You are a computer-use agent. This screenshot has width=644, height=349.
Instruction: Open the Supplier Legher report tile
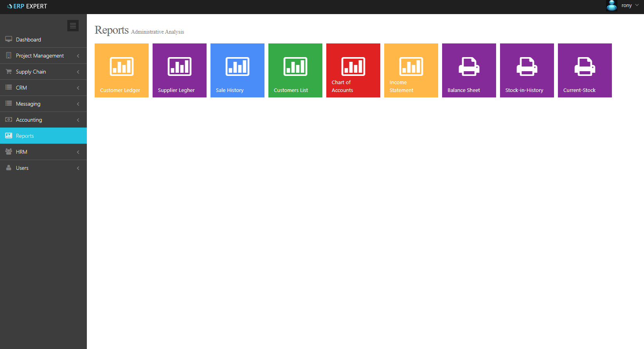tap(179, 70)
